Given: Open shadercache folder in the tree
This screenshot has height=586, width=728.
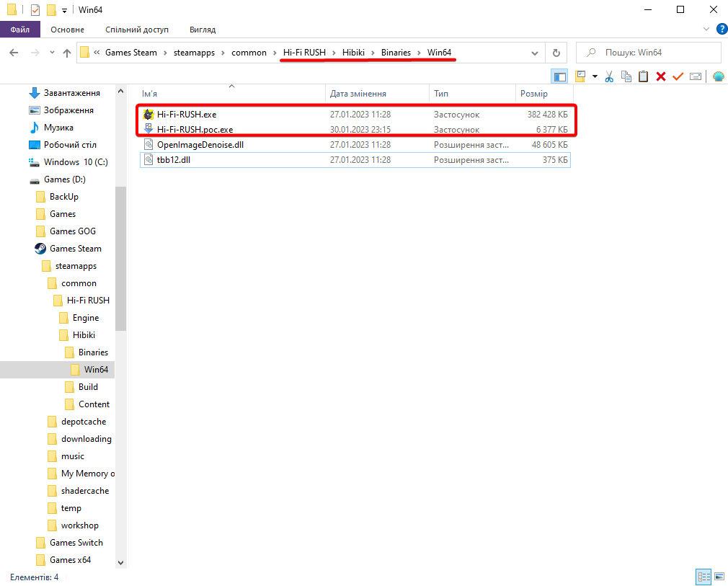Looking at the screenshot, I should (x=79, y=491).
